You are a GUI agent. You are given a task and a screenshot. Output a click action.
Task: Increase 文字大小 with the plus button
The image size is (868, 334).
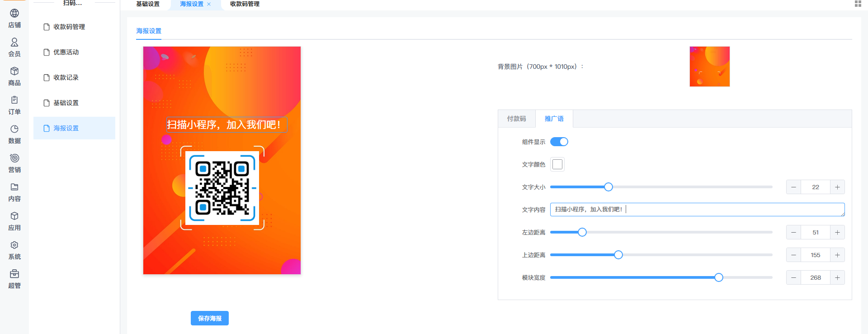(x=837, y=187)
